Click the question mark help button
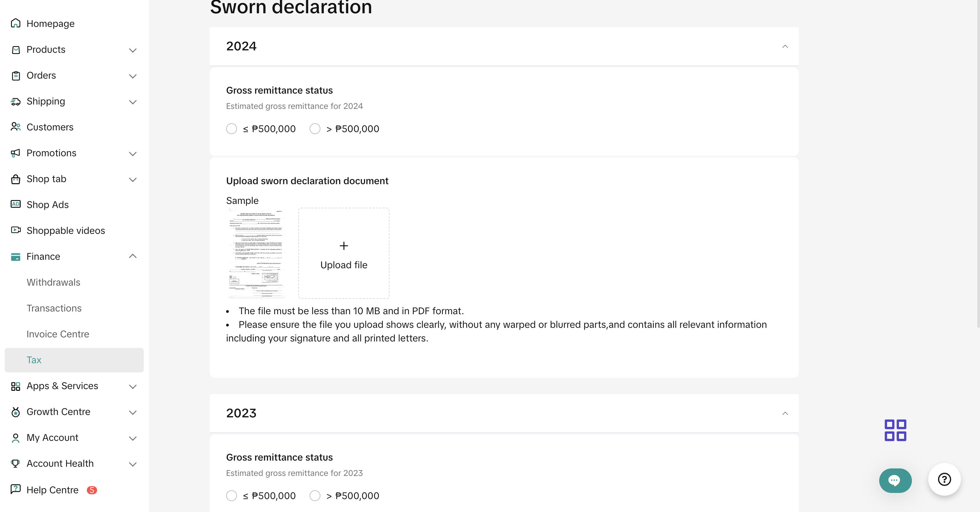This screenshot has width=980, height=512. click(x=944, y=479)
